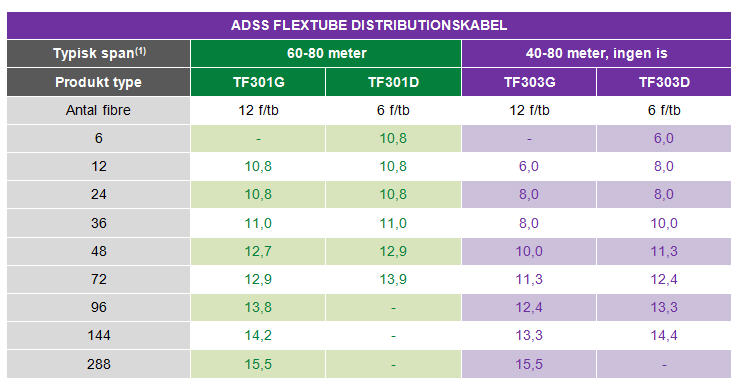Click the 288 fibre count row label

99,364
